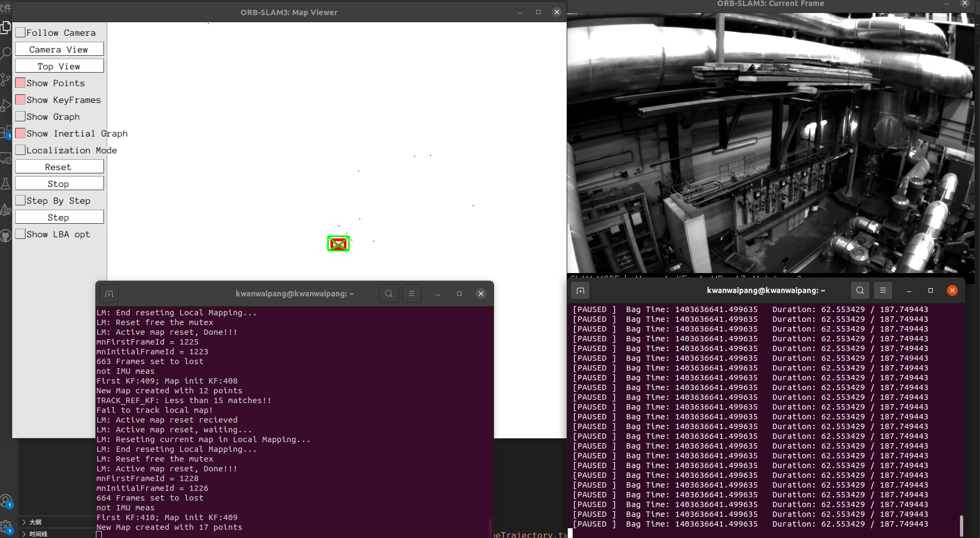Viewport: 980px width, 538px height.
Task: Close the right terminal with red button
Action: coord(952,290)
